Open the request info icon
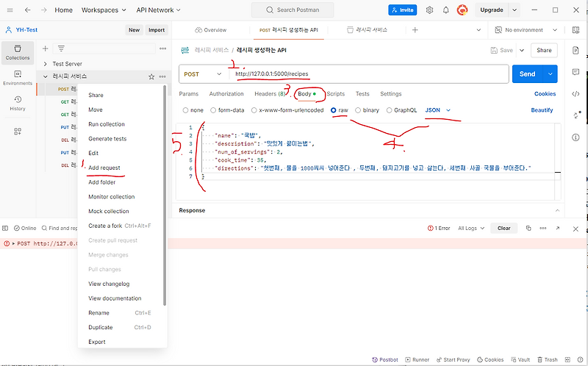This screenshot has height=366, width=588. click(576, 137)
